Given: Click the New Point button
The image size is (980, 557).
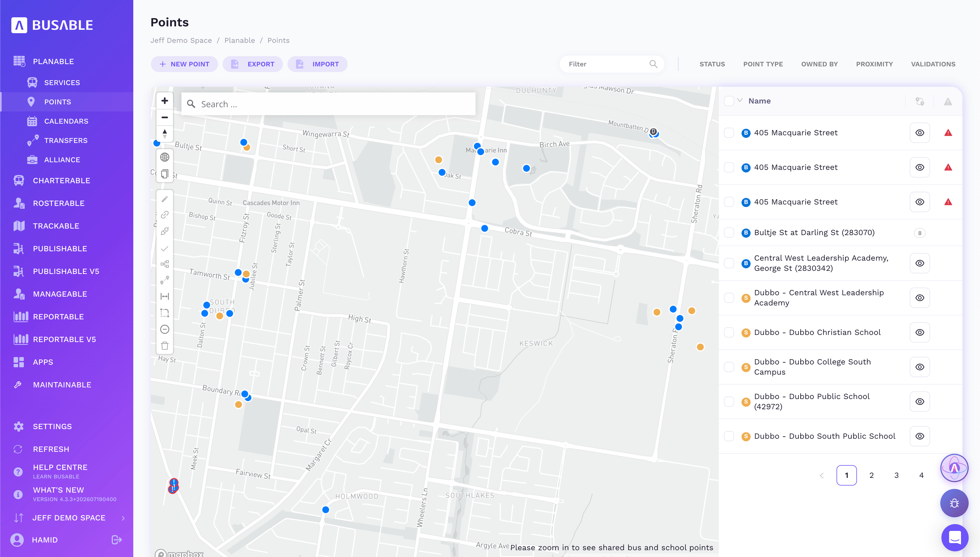Looking at the screenshot, I should tap(184, 64).
